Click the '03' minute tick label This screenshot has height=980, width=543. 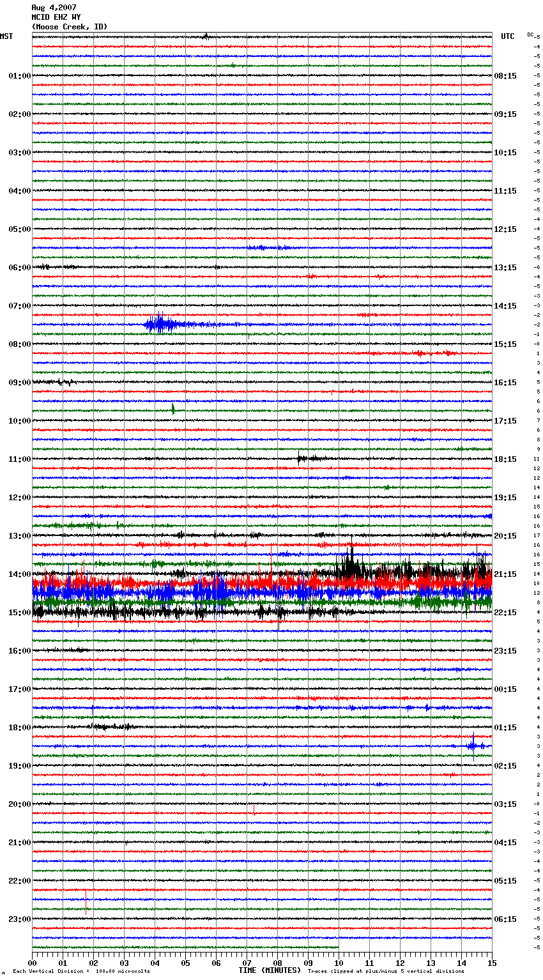tap(124, 963)
